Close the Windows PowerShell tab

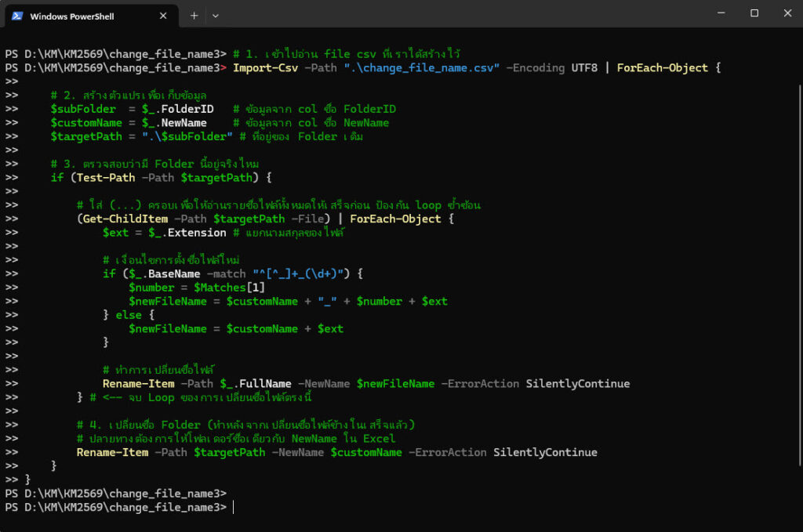163,16
